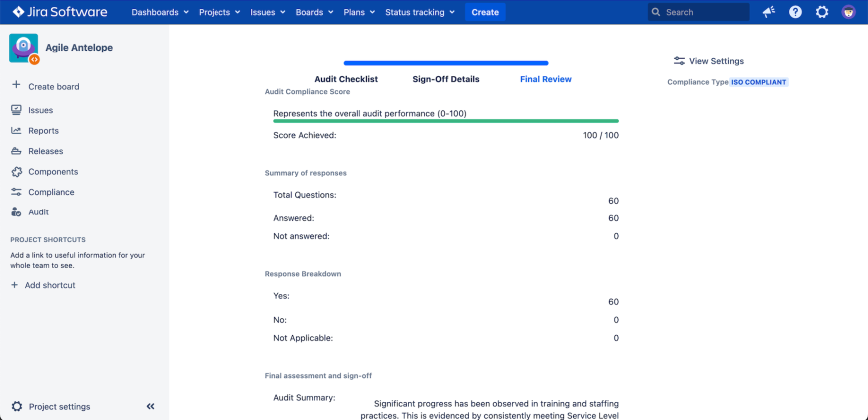Click the Agile Antelope project avatar

24,48
